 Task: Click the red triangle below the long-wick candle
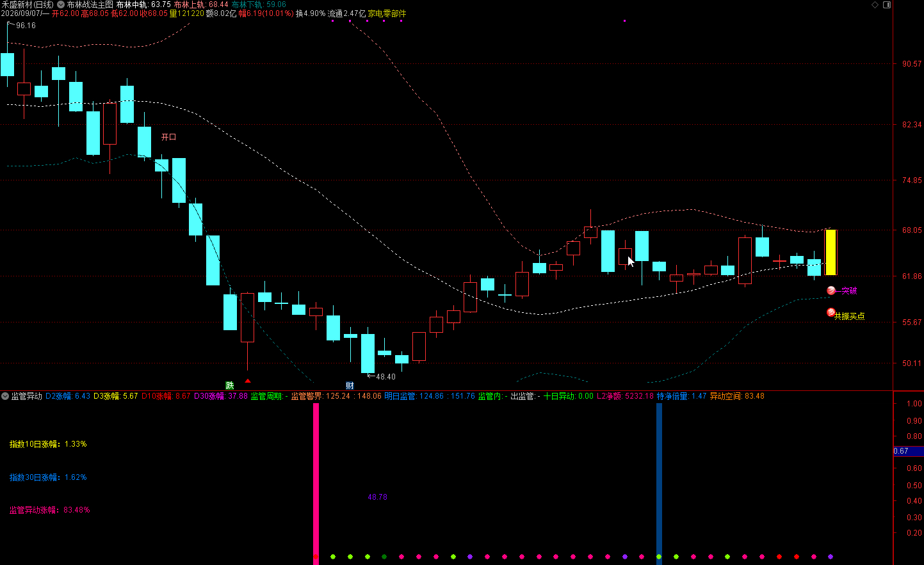pyautogui.click(x=248, y=381)
